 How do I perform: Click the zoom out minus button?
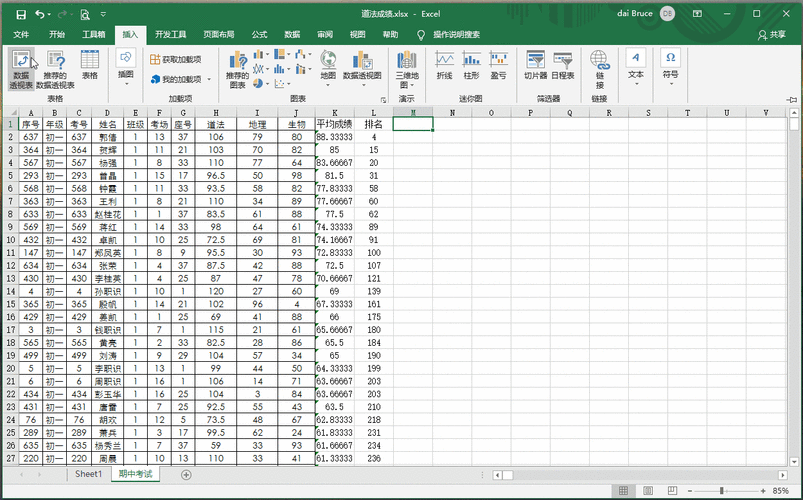(690, 491)
